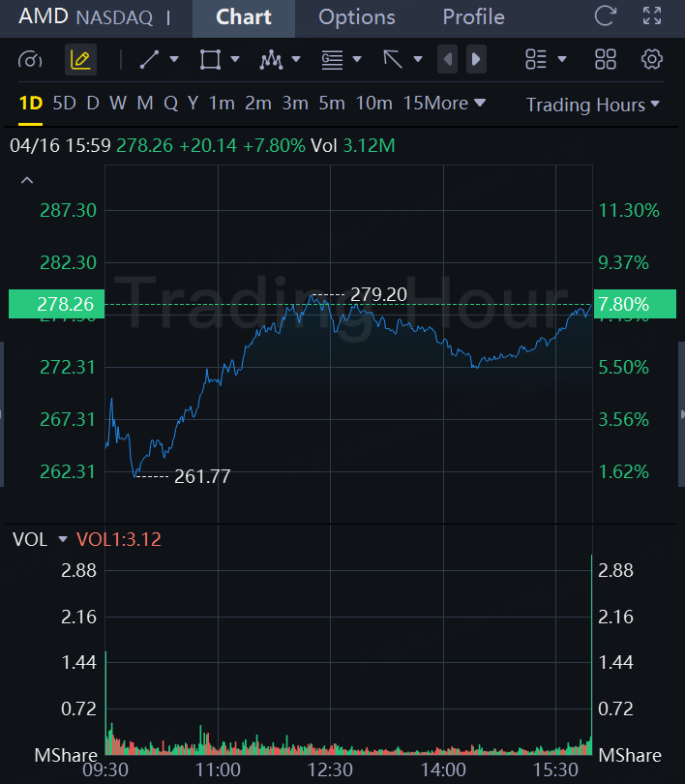Select the arrow pointer tool
Image resolution: width=685 pixels, height=784 pixels.
393,59
